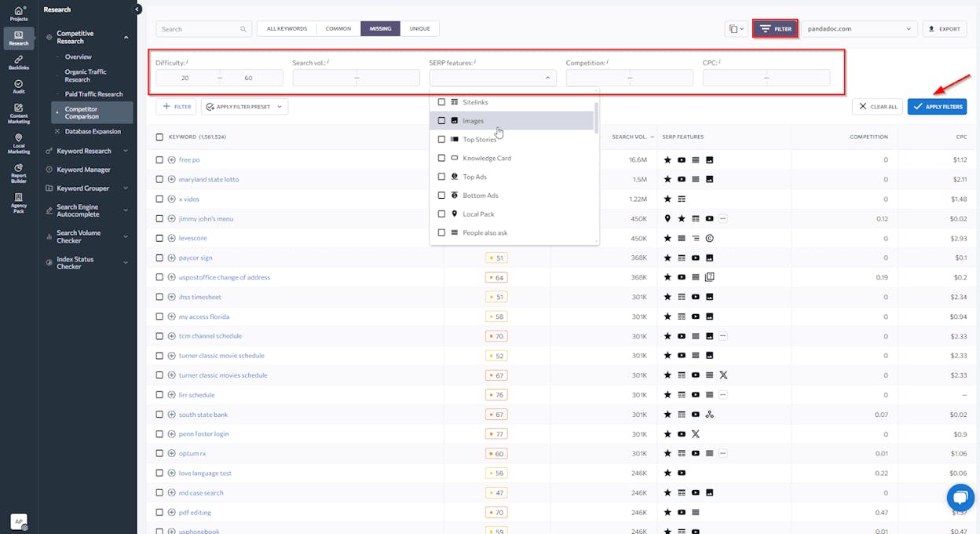Expand Search Volume Checker section

(x=126, y=236)
